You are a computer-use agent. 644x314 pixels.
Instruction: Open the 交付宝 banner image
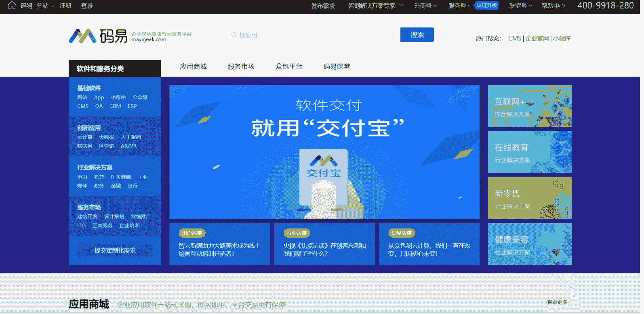pos(324,152)
